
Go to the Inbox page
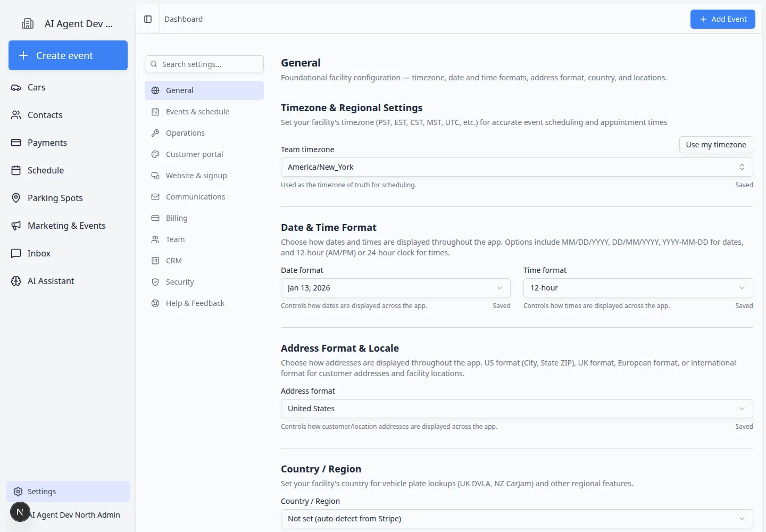coord(68,253)
